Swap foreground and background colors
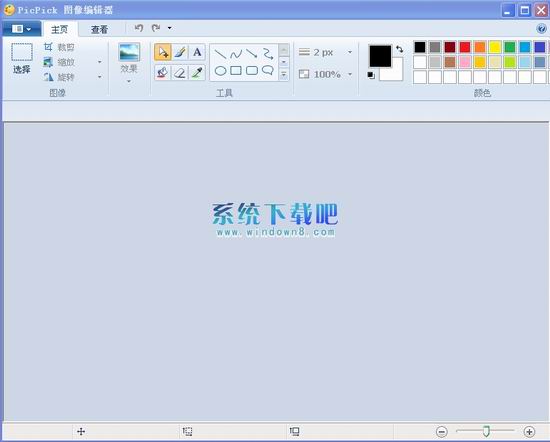Viewport: 550px width, 442px height. pyautogui.click(x=400, y=49)
